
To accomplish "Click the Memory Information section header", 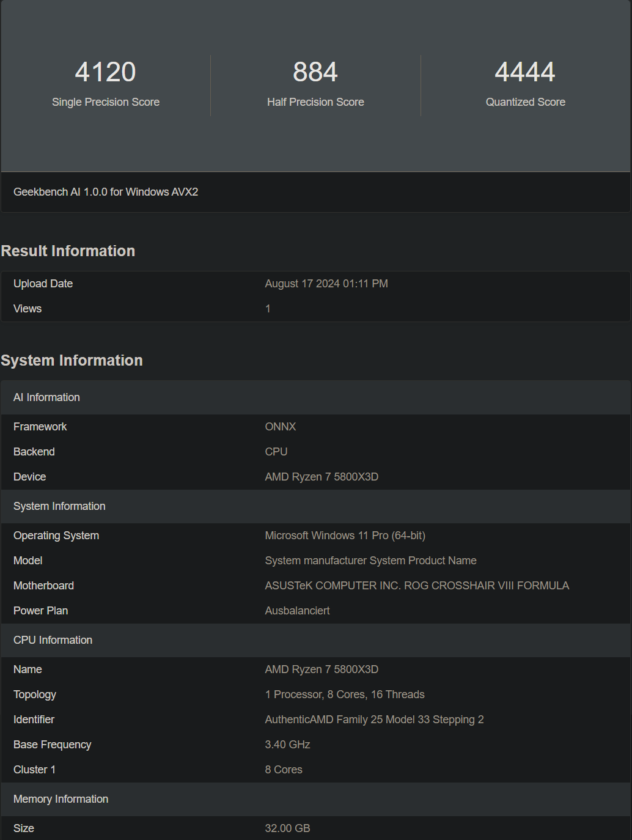I will 61,799.
